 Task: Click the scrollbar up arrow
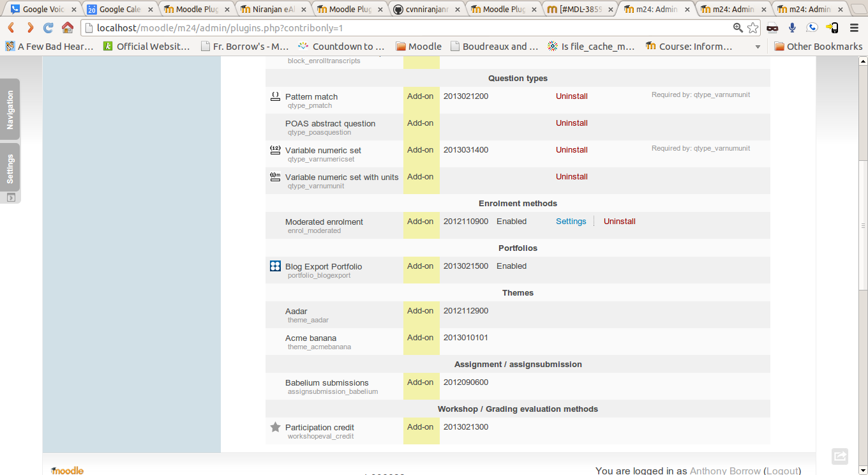pos(863,61)
